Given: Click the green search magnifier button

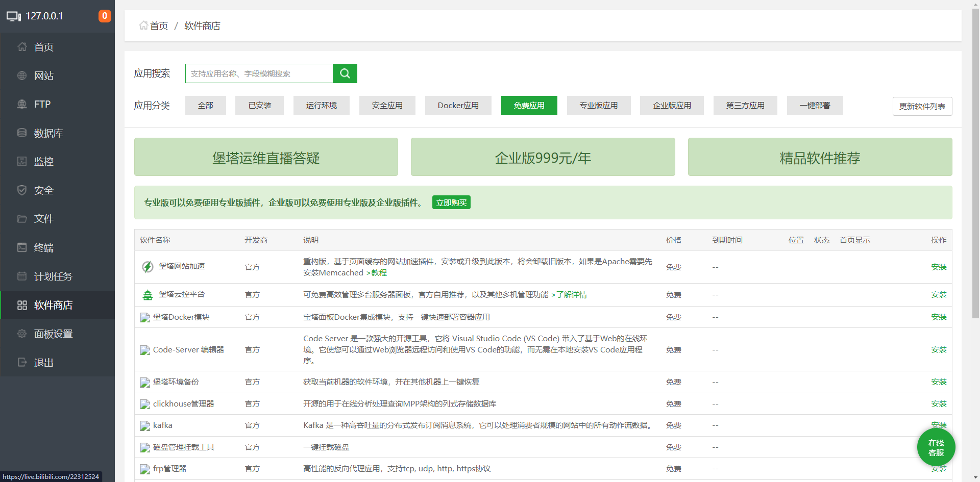Looking at the screenshot, I should [345, 73].
